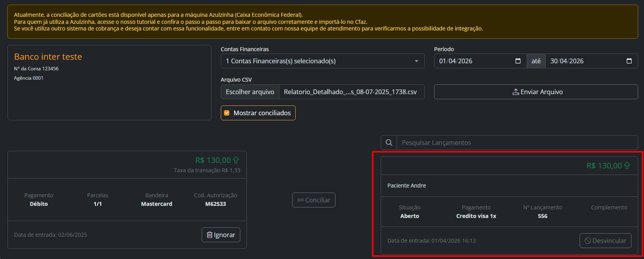
Task: Click the Conciliar button
Action: (314, 200)
